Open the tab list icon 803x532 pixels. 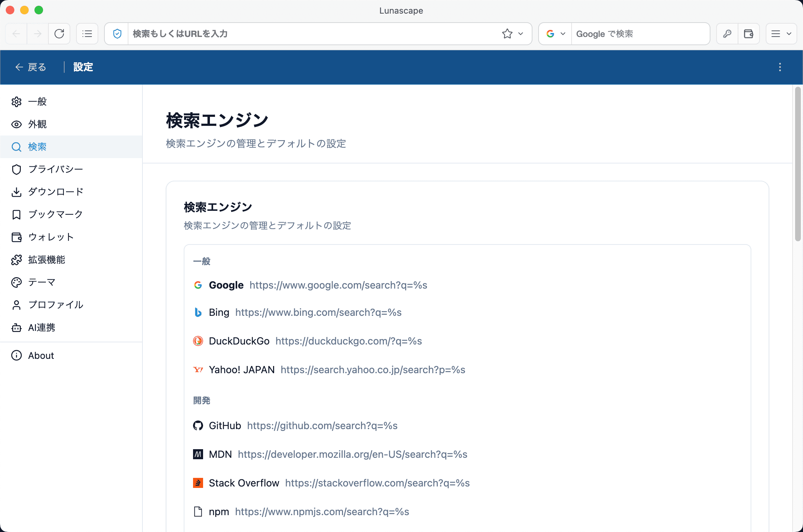(x=87, y=34)
